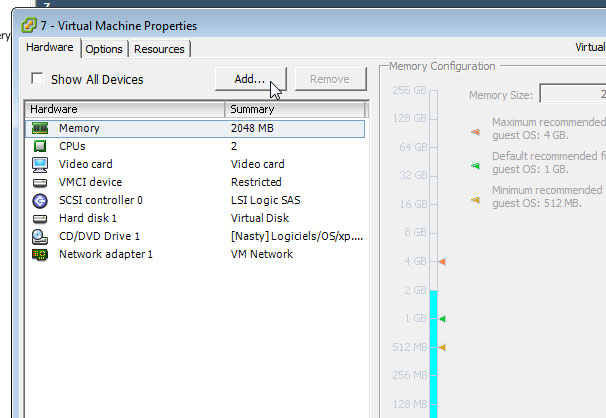Screen dimensions: 606x418
Task: Click the red maximum recommended marker on slider
Action: click(x=443, y=262)
